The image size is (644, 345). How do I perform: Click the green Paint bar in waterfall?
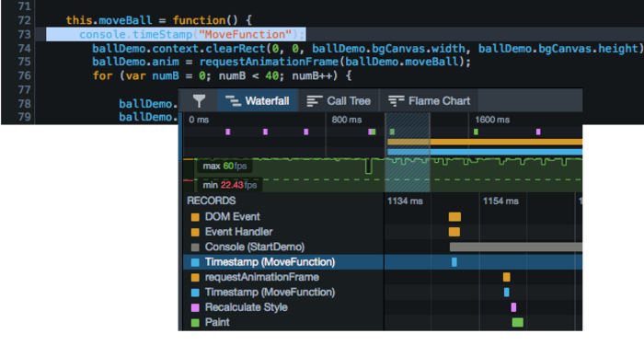click(517, 322)
